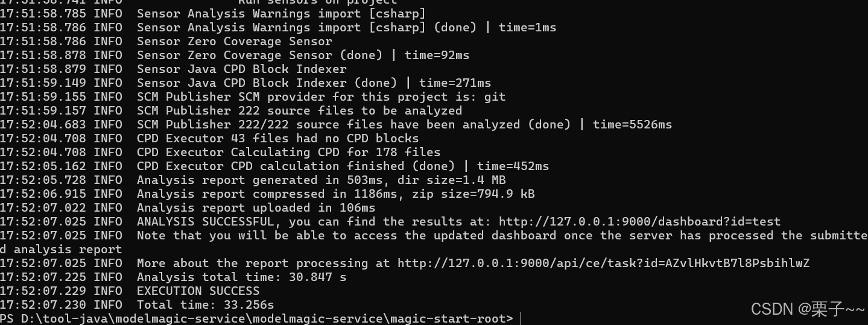Click the zip size=794.9 kB text

474,194
